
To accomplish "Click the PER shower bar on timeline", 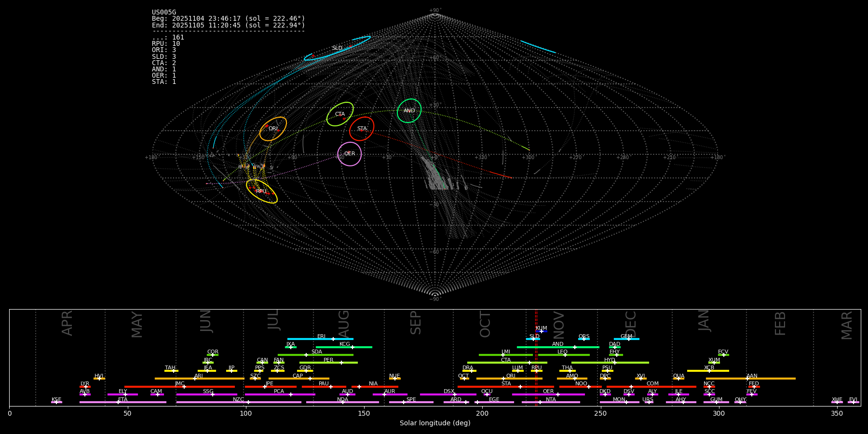I will 328,363.
